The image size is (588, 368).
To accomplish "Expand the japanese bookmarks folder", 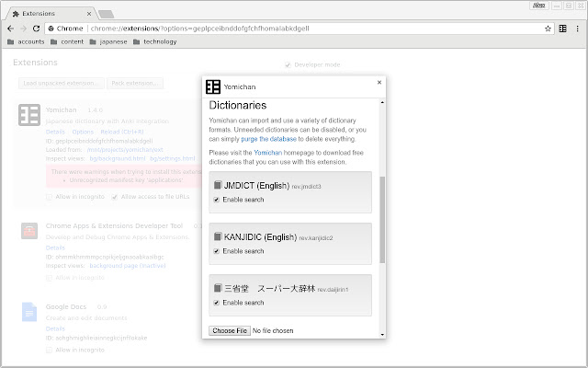I will (x=105, y=41).
